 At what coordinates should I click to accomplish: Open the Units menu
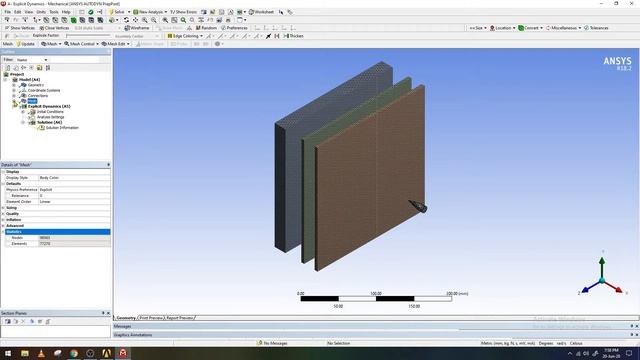pyautogui.click(x=41, y=12)
